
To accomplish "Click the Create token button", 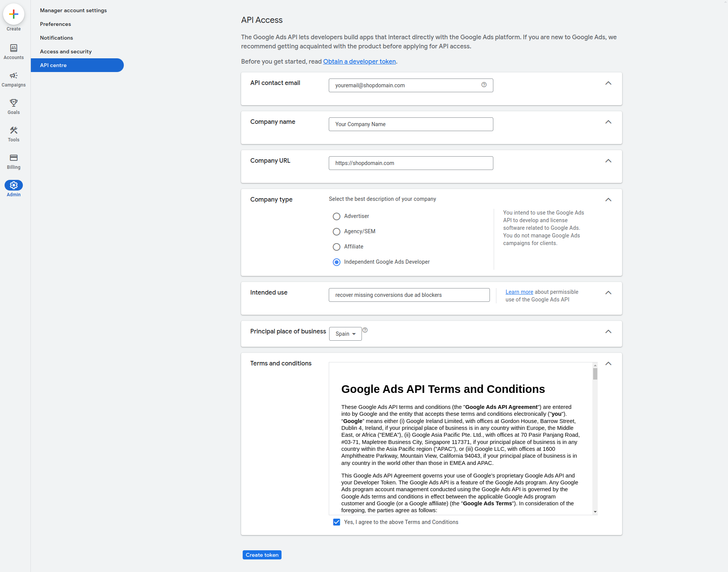I will (262, 555).
